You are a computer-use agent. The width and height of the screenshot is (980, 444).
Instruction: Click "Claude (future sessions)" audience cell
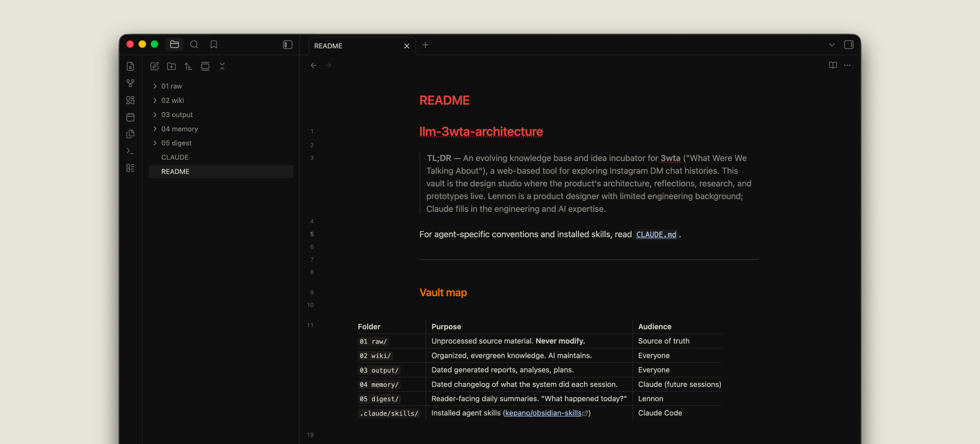679,385
